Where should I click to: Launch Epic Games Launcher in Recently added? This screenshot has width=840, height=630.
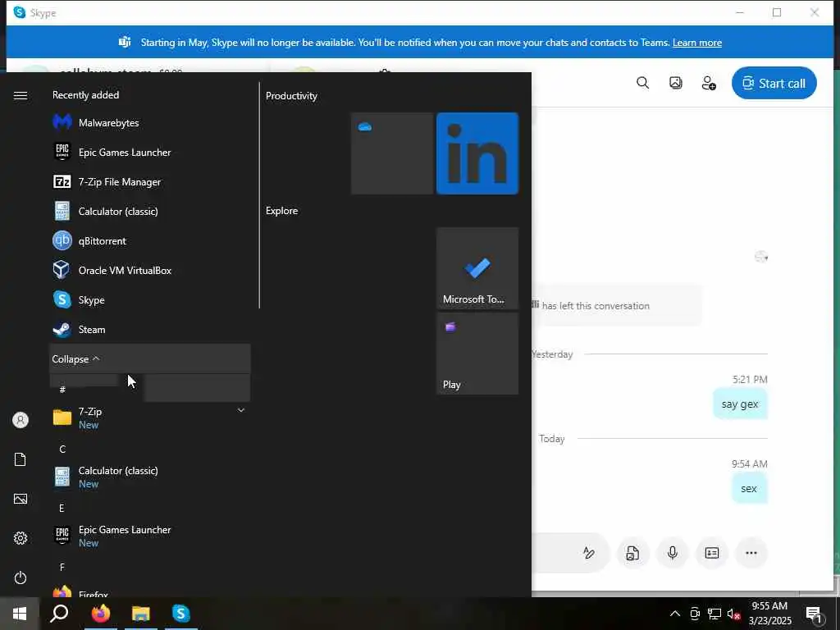(150, 152)
